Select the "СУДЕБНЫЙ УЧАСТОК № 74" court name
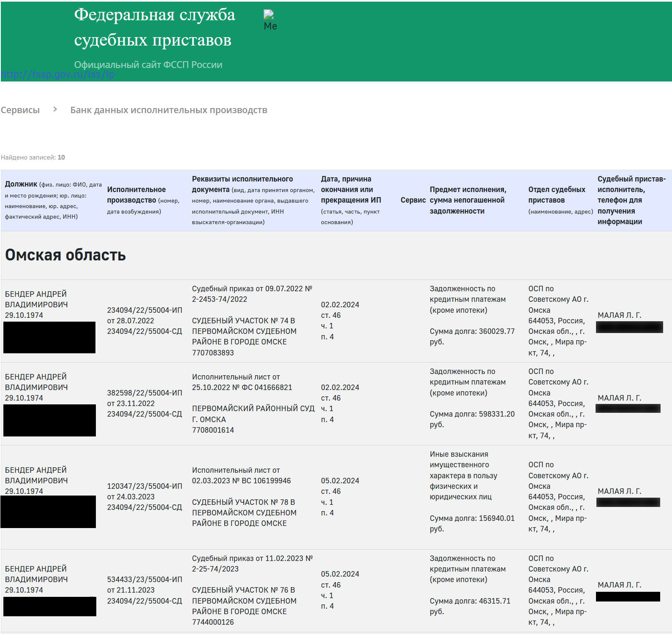The width and height of the screenshot is (672, 634). click(244, 331)
